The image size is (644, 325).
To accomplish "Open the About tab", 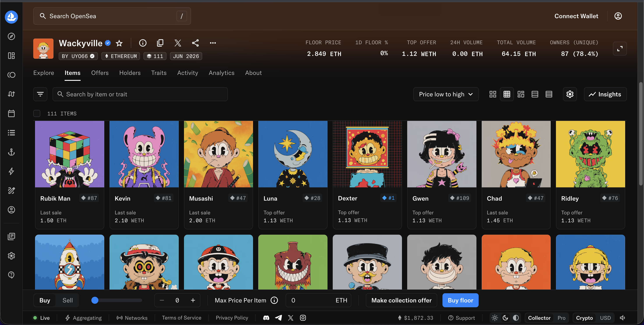I will click(253, 73).
